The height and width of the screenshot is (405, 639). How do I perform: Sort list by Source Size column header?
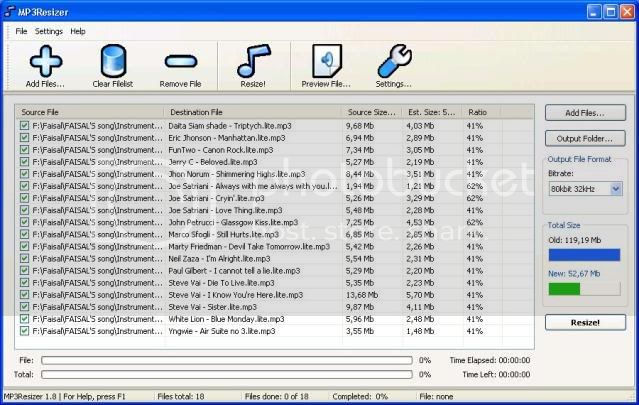(372, 112)
